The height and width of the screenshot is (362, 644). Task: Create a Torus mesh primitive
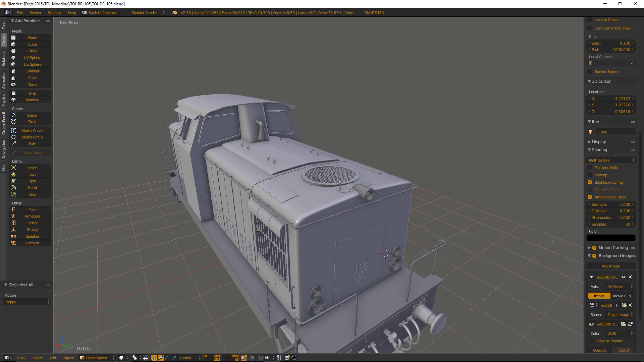(32, 84)
